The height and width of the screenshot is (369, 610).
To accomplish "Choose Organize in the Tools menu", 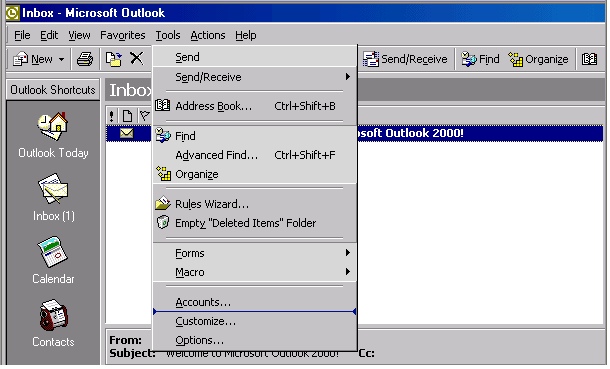I will (x=255, y=174).
